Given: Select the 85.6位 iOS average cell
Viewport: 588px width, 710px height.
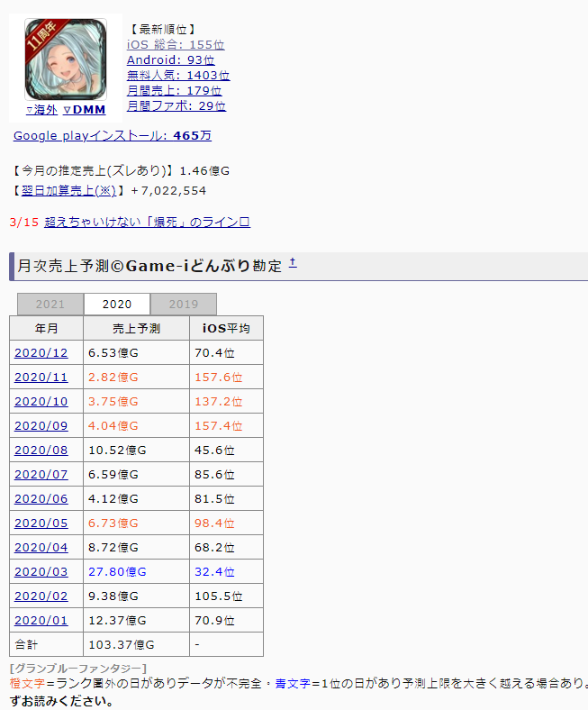Looking at the screenshot, I should click(226, 475).
